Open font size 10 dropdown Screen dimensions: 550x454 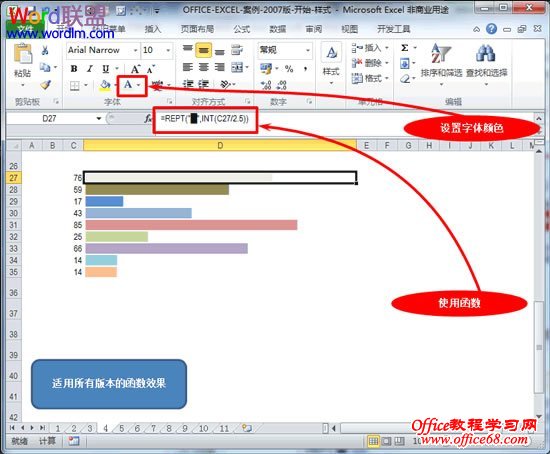coord(168,51)
